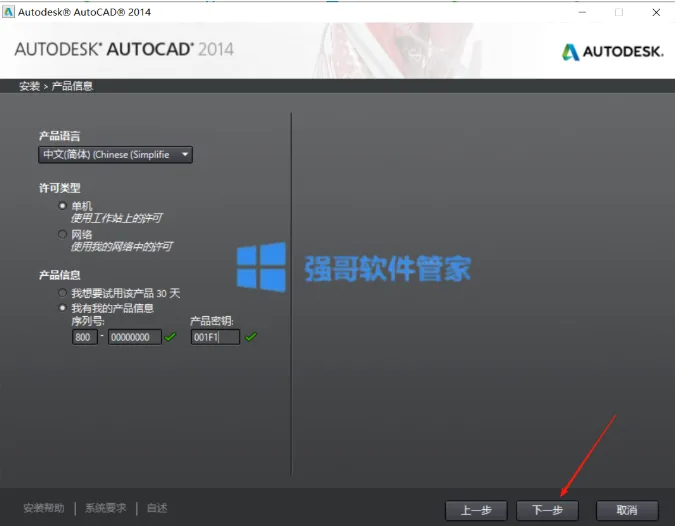Minimize the AutoCAD installer window
The image size is (675, 526).
(582, 12)
